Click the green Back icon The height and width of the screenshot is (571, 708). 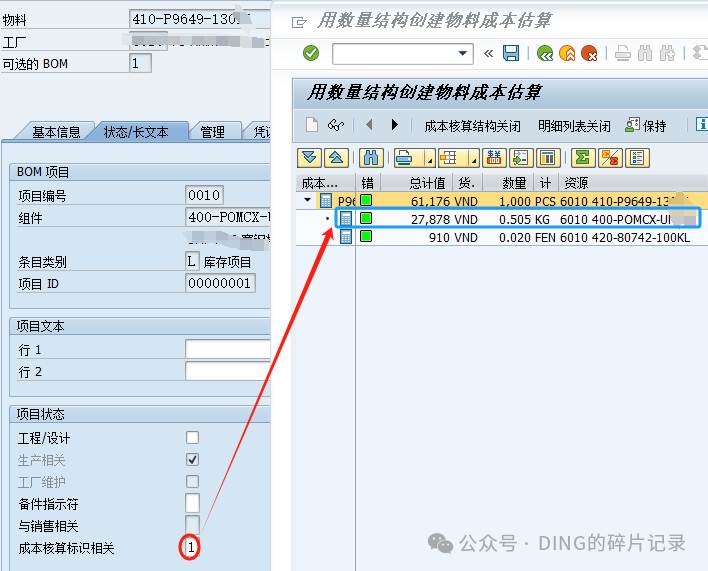tap(545, 53)
